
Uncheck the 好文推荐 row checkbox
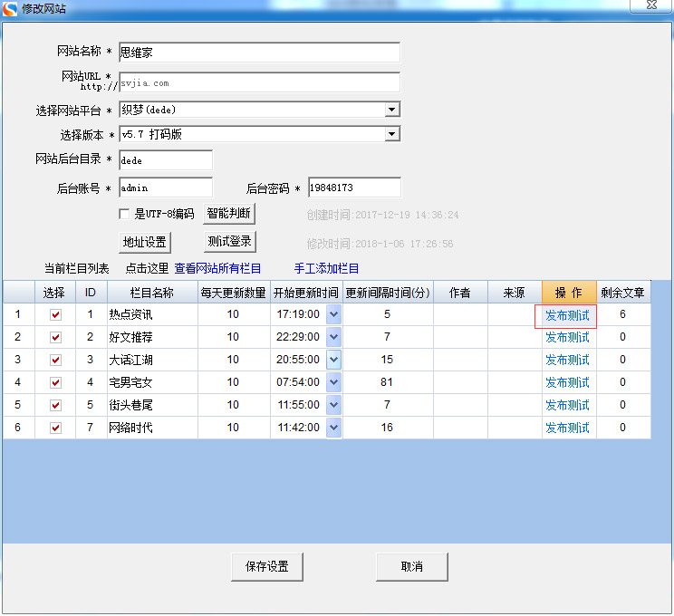pyautogui.click(x=55, y=337)
